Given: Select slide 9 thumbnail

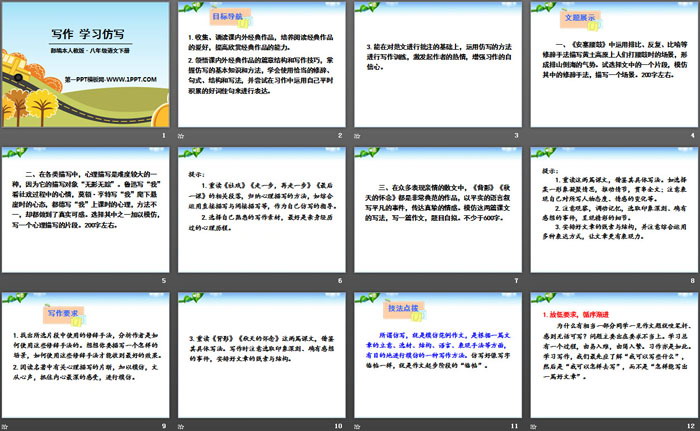Looking at the screenshot, I should 85,355.
